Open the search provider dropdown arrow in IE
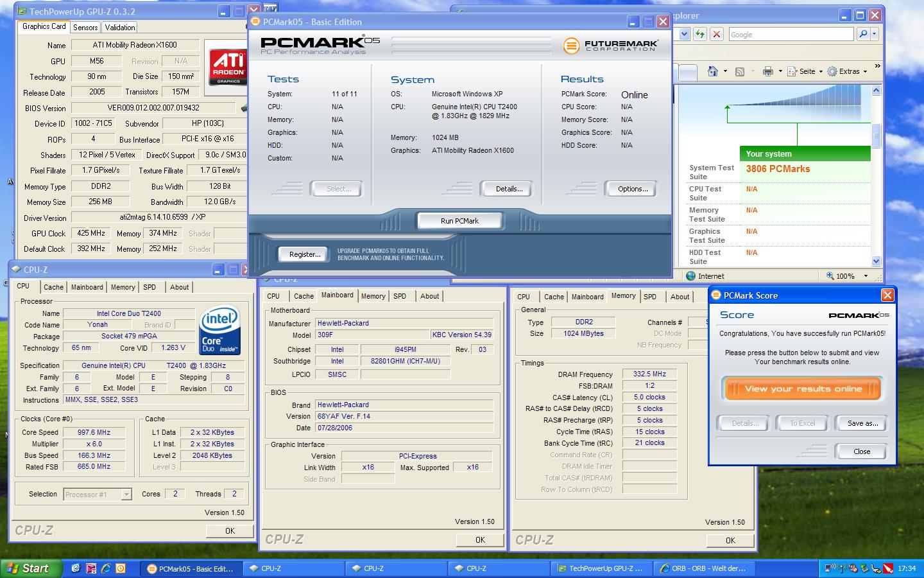 [x=874, y=34]
